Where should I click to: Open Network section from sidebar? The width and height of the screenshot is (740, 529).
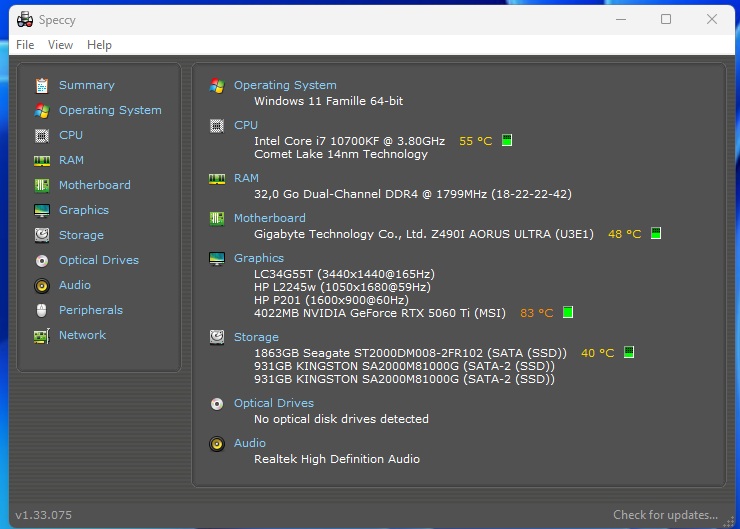[82, 336]
